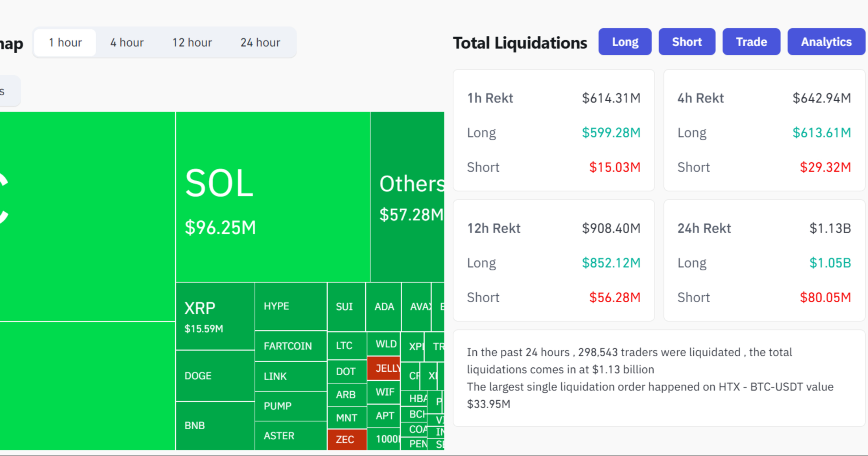Select the ARB heatmap tile
The height and width of the screenshot is (456, 868).
pyautogui.click(x=346, y=395)
